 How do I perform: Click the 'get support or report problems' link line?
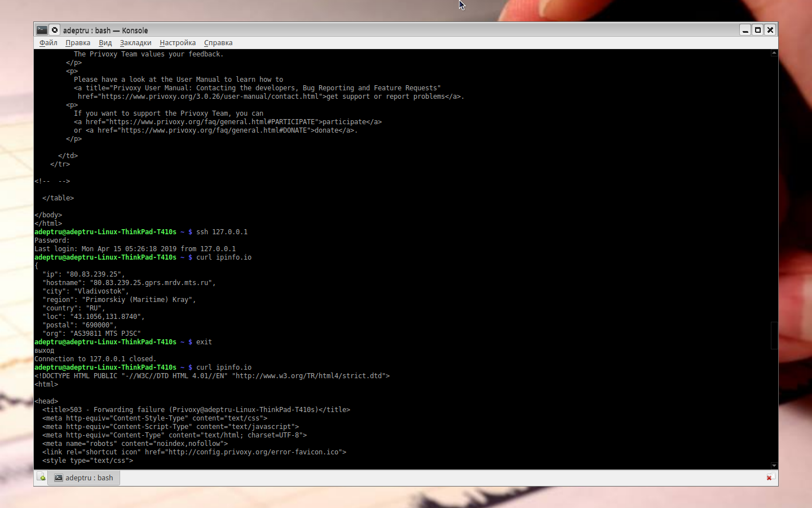coord(271,97)
